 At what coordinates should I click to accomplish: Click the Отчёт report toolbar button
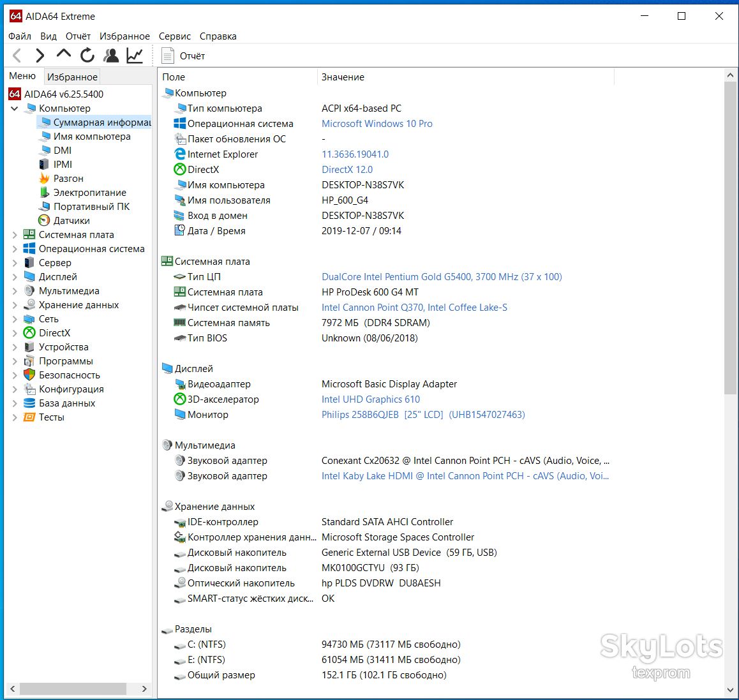[183, 56]
